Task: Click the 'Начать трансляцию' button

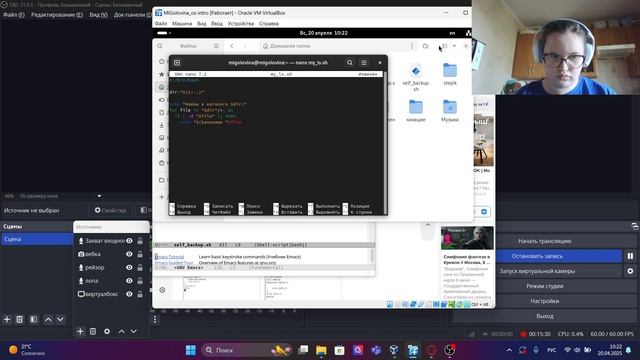Action: tap(544, 241)
